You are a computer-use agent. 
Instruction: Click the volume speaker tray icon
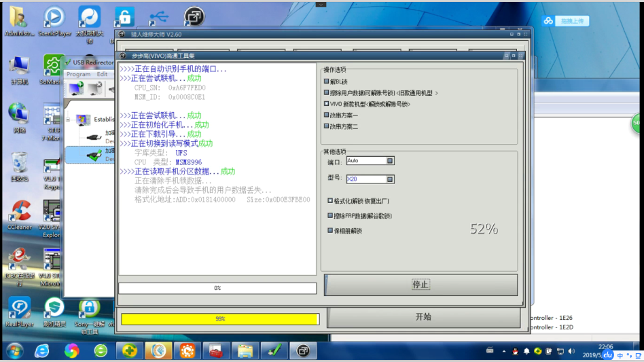click(571, 351)
